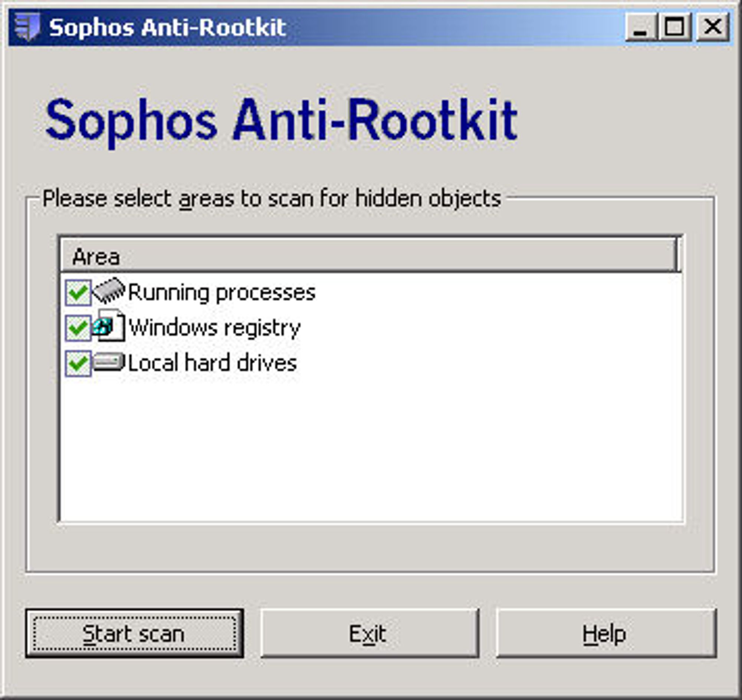Click the hard drive icon
The image size is (742, 700).
click(108, 361)
